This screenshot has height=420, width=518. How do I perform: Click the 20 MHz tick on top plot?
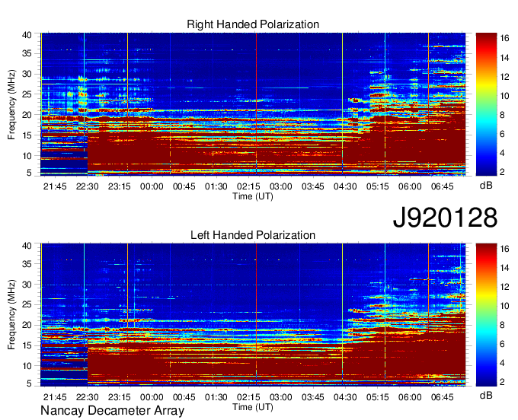(x=27, y=115)
